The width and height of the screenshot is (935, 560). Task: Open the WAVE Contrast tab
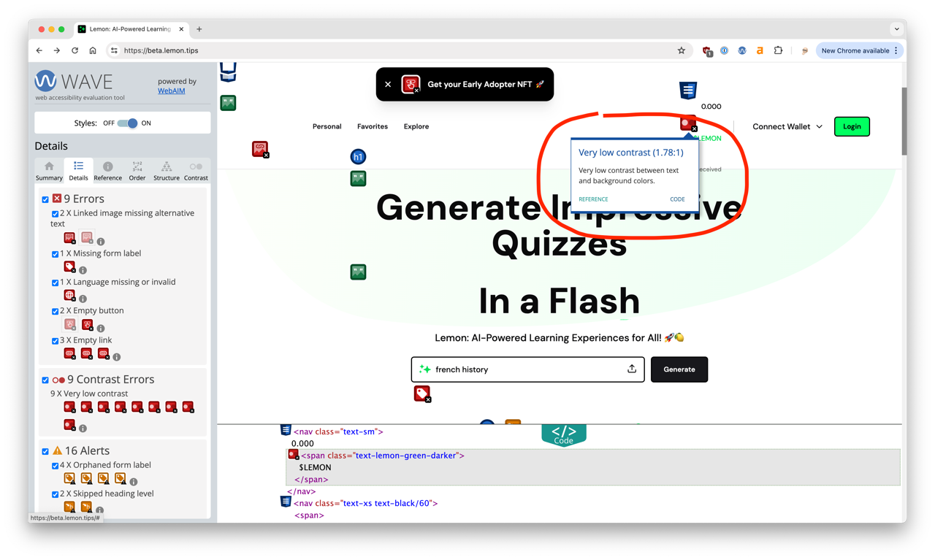pos(196,171)
